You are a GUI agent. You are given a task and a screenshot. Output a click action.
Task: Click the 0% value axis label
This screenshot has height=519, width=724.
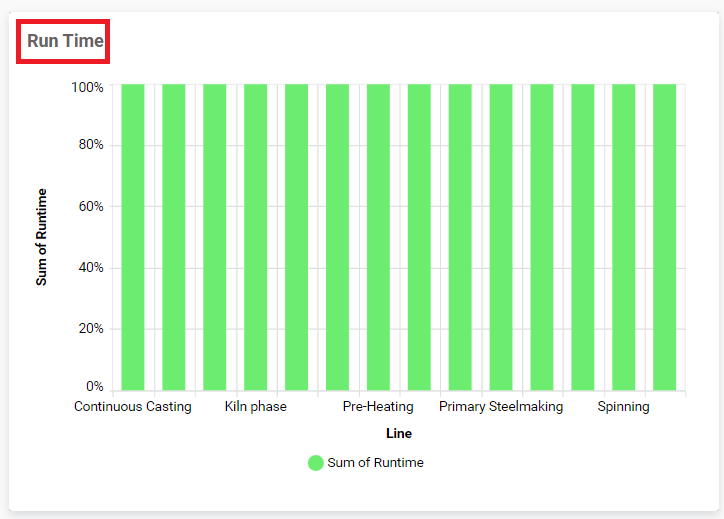[94, 387]
